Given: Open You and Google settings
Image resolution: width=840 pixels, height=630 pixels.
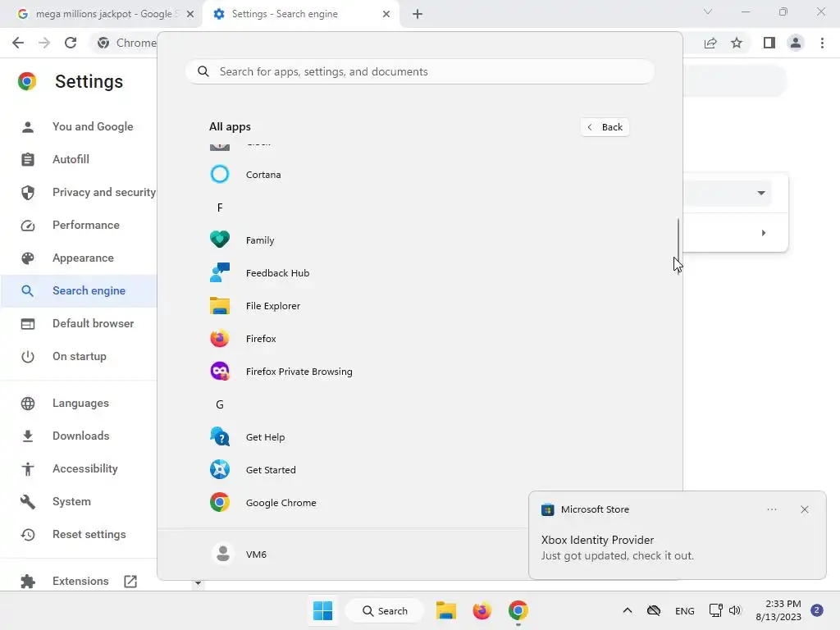Looking at the screenshot, I should (80, 126).
